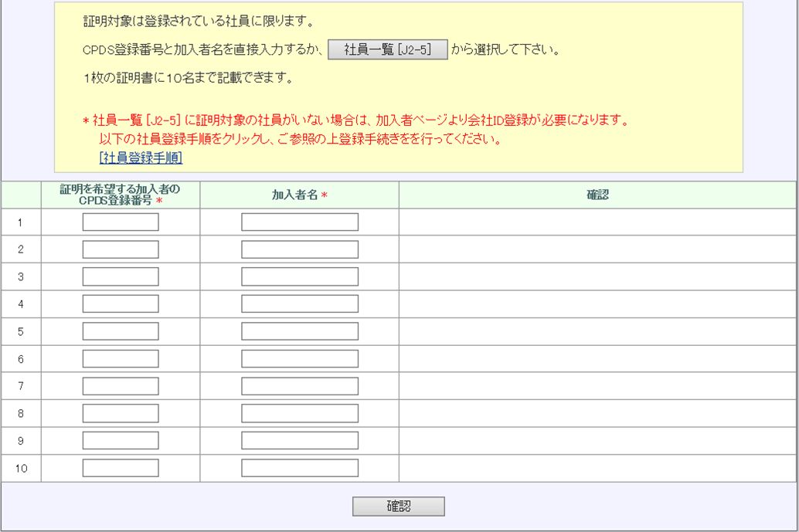Focus member name field in row 2

(x=300, y=249)
